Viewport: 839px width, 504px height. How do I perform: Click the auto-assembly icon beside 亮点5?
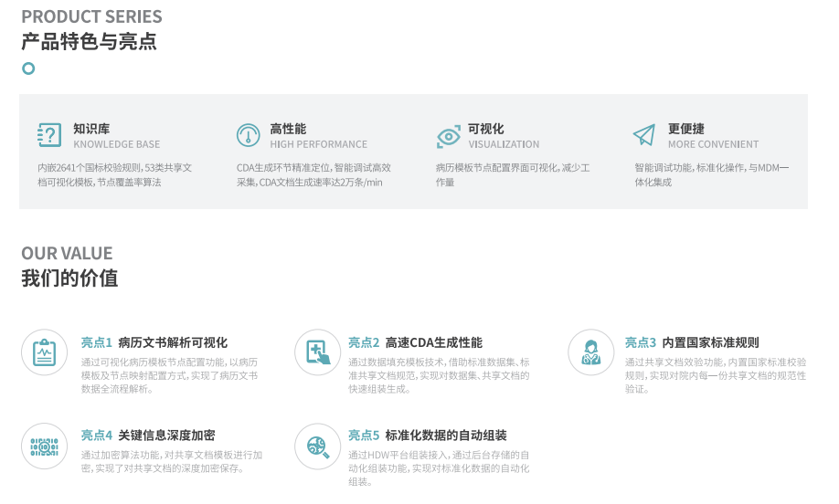[x=317, y=446]
